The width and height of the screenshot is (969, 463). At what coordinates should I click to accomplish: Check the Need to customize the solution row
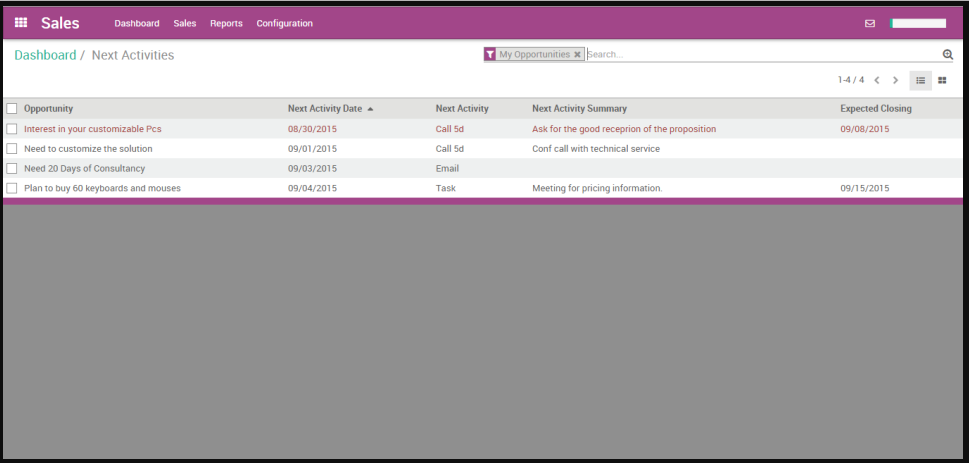[x=12, y=149]
